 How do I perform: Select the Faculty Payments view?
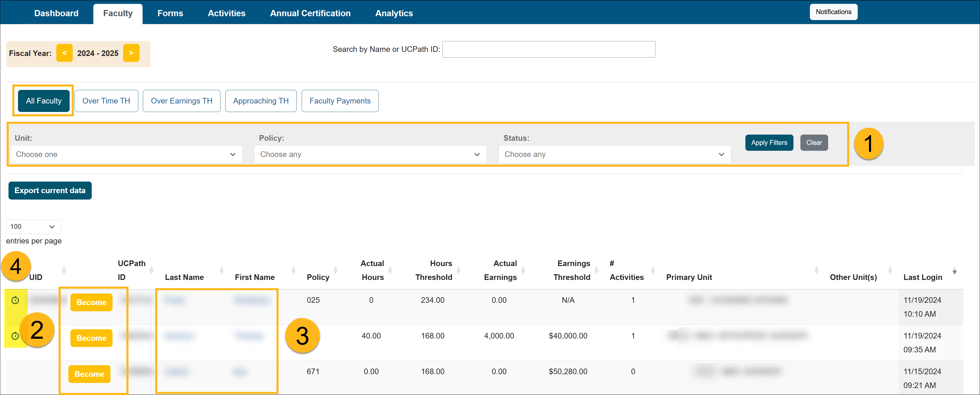340,101
